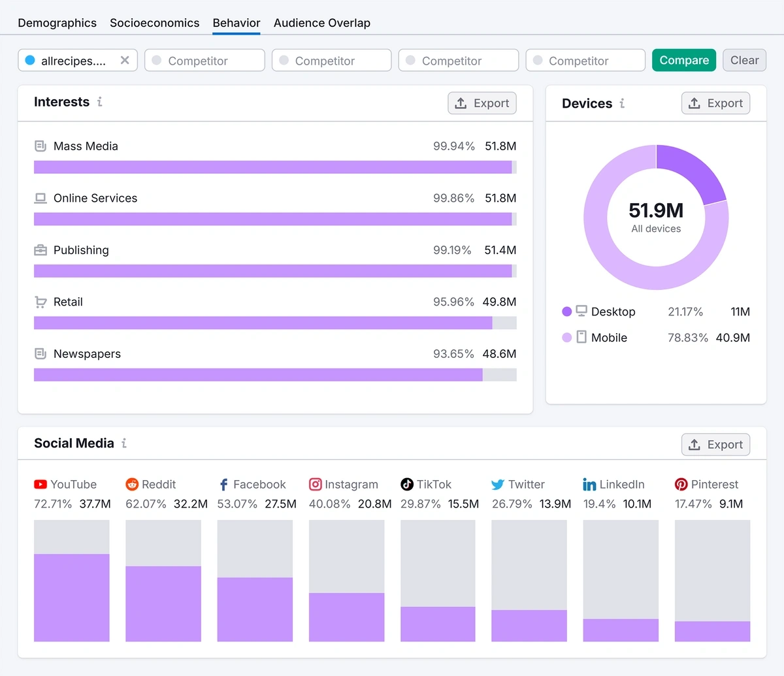Click the Retail 95.96% value
The image size is (784, 676).
coord(453,302)
